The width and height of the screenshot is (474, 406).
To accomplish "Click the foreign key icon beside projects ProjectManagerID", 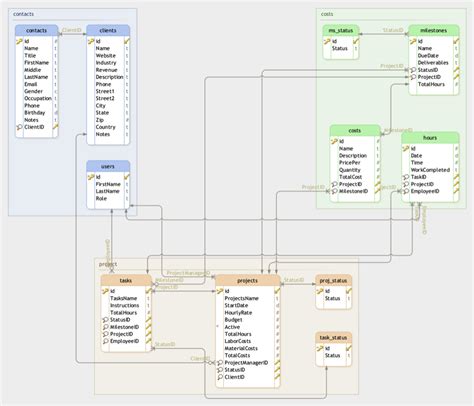I will point(220,363).
